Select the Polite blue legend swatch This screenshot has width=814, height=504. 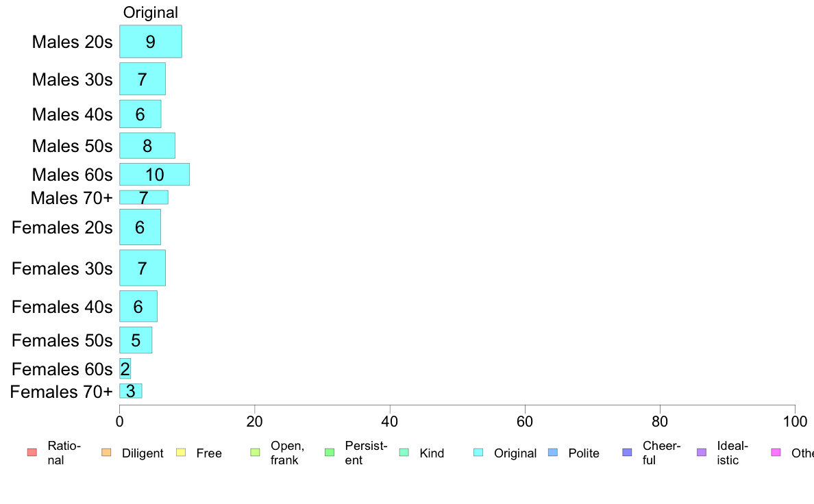553,453
